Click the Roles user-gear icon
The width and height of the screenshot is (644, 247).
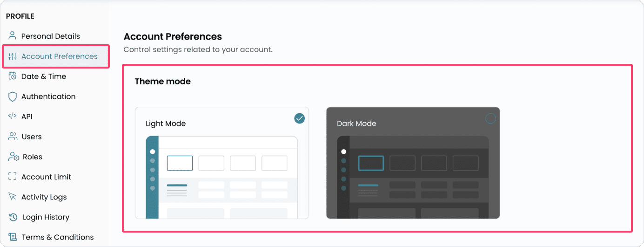13,157
